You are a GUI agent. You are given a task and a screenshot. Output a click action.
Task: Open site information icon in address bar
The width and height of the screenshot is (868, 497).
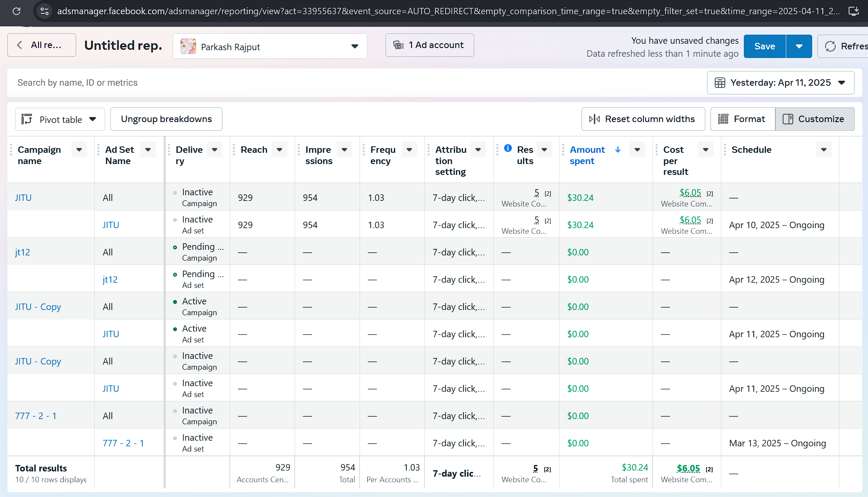(x=44, y=11)
